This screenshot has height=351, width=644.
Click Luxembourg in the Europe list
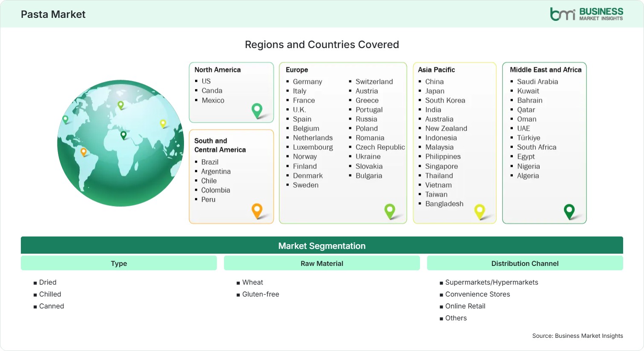coord(313,147)
